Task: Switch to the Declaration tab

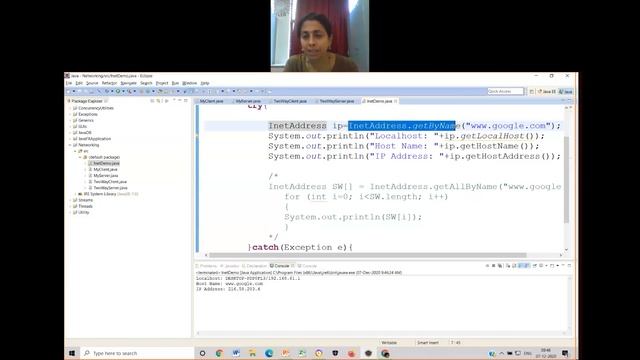Action: tap(254, 266)
